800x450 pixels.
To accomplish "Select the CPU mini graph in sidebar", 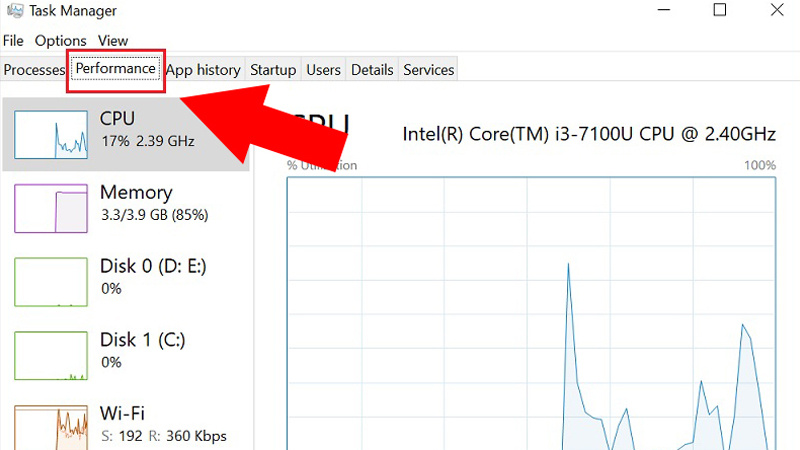I will (x=51, y=133).
